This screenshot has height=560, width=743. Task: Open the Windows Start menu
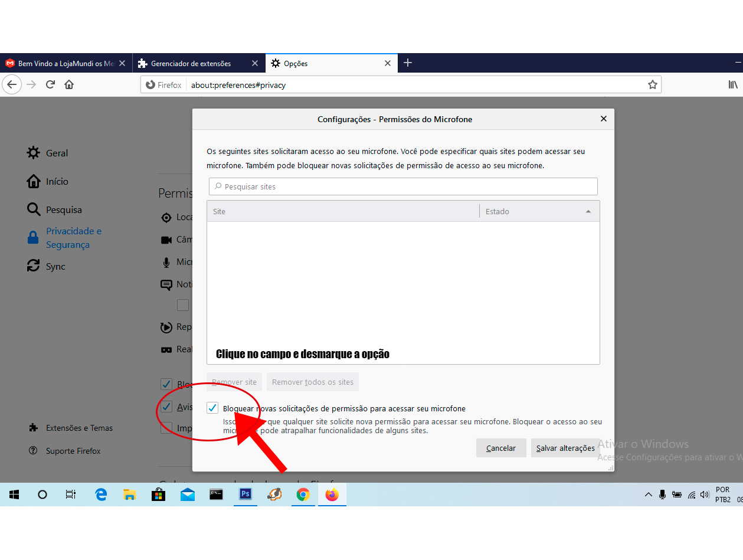[x=14, y=494]
